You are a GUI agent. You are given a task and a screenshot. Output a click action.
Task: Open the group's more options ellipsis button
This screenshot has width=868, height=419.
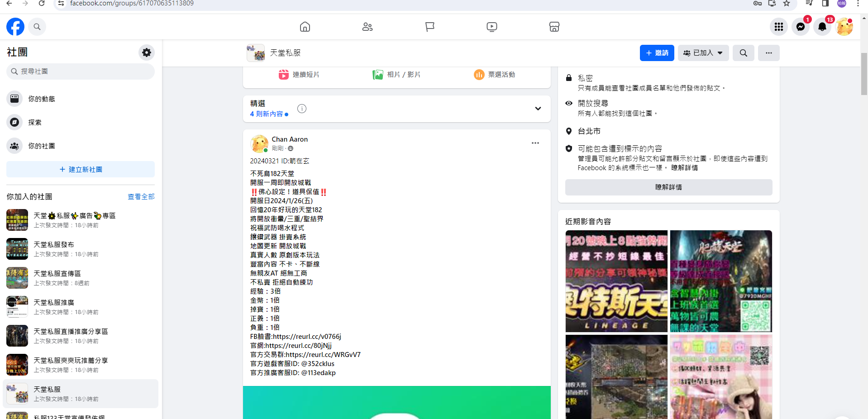[x=769, y=53]
